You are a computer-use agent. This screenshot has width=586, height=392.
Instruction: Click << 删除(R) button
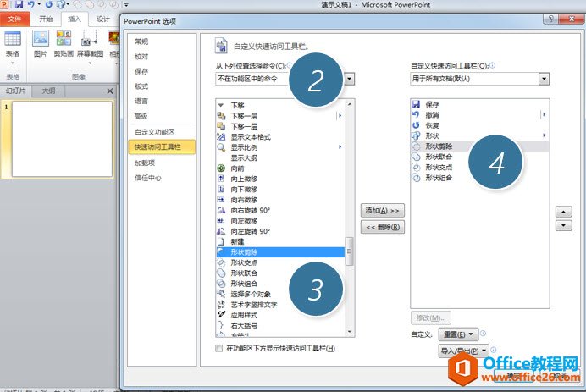(x=382, y=227)
